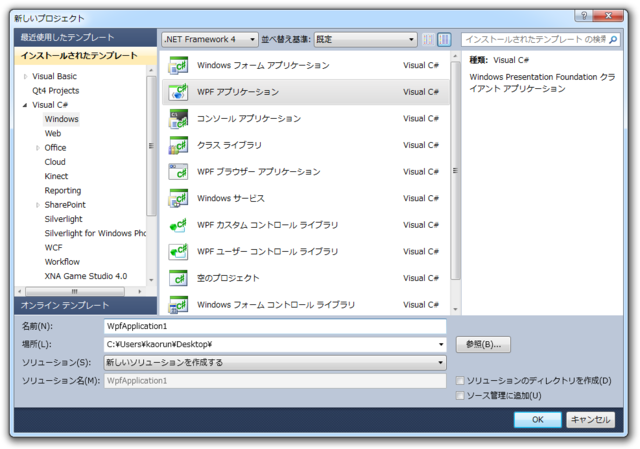Viewport: 640px width, 449px height.
Task: Select the Web category
Action: (x=53, y=133)
